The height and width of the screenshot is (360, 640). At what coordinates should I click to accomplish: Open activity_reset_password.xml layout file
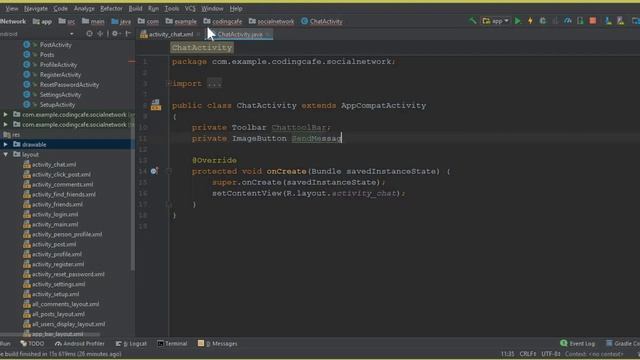click(68, 275)
